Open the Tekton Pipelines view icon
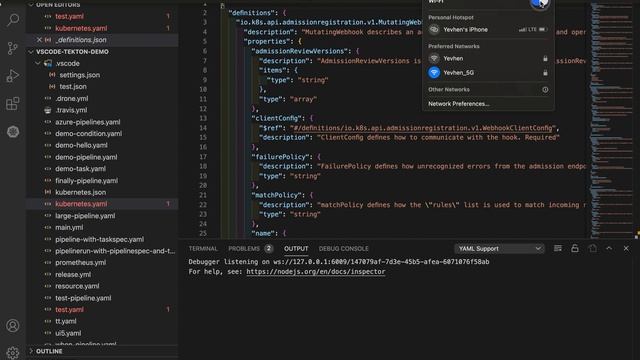The height and width of the screenshot is (360, 640). [x=13, y=131]
